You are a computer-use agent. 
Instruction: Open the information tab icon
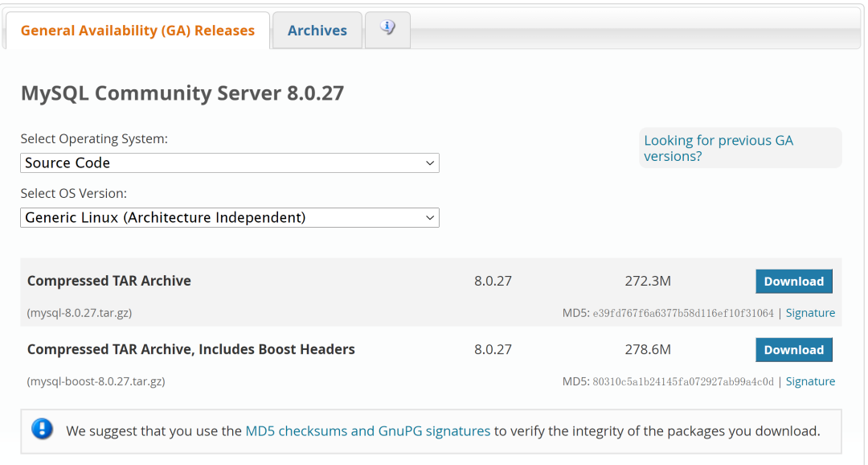point(387,27)
